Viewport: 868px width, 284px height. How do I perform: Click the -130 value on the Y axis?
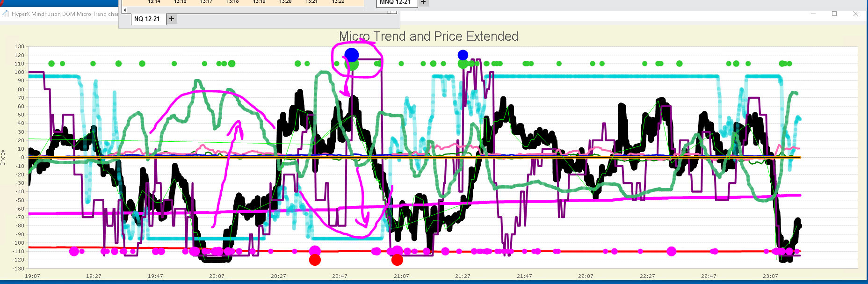click(18, 269)
